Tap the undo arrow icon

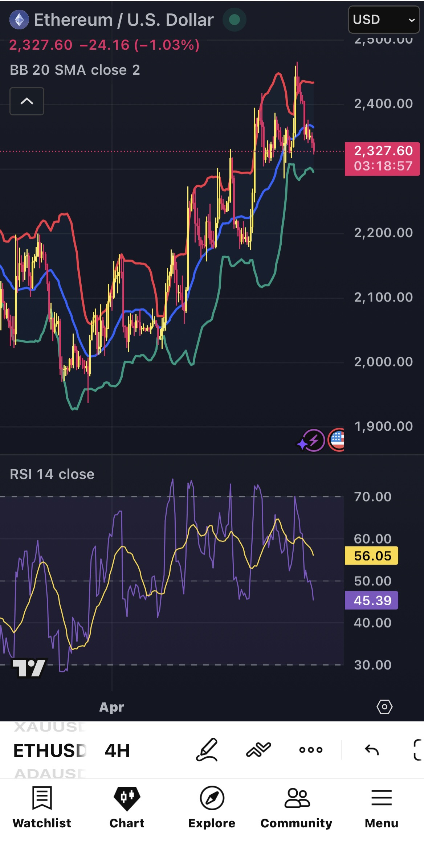[372, 749]
